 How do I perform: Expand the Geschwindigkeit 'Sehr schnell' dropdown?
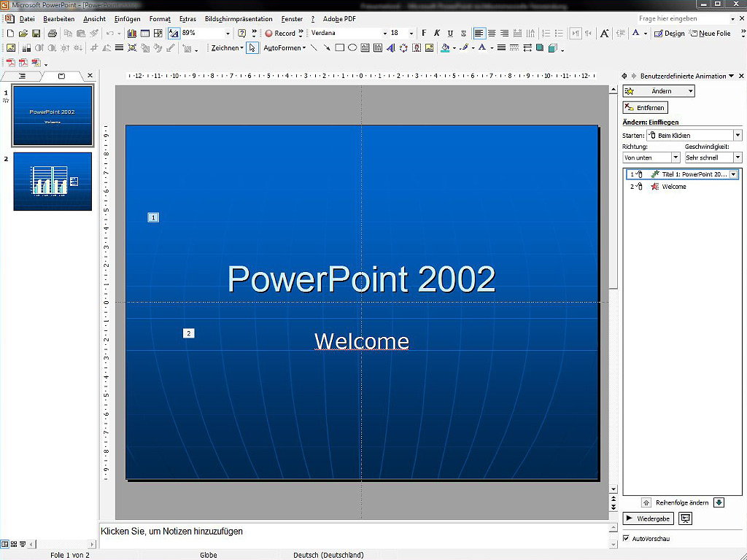pyautogui.click(x=738, y=157)
